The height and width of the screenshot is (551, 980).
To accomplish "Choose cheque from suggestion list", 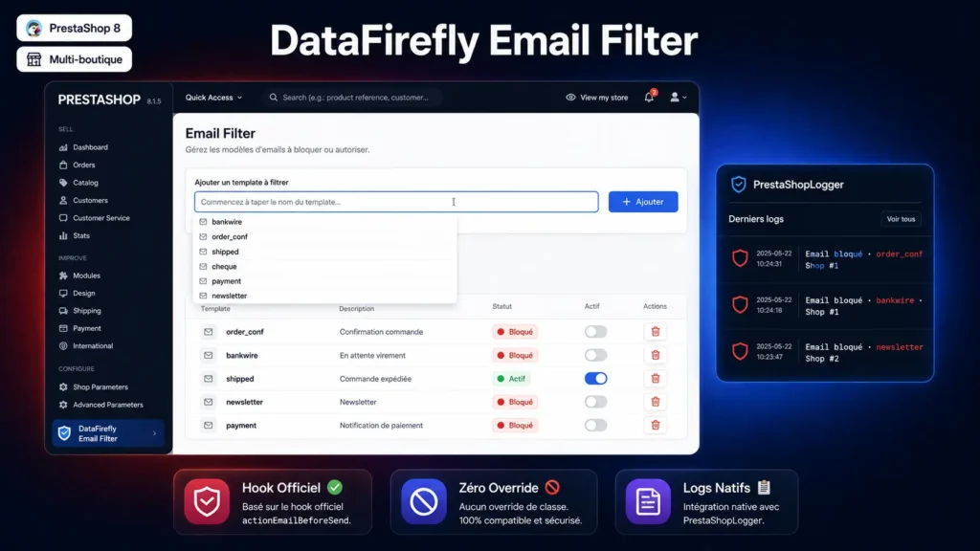I will click(x=325, y=267).
